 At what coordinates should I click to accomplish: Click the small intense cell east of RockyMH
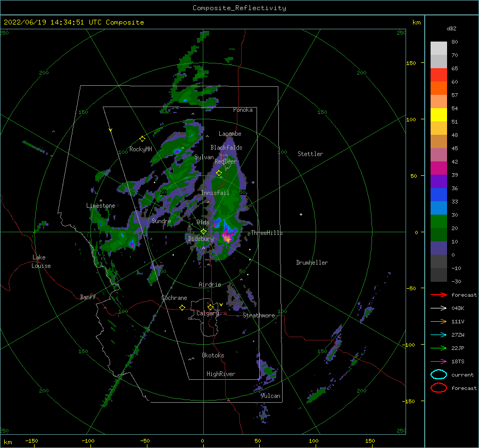[177, 151]
